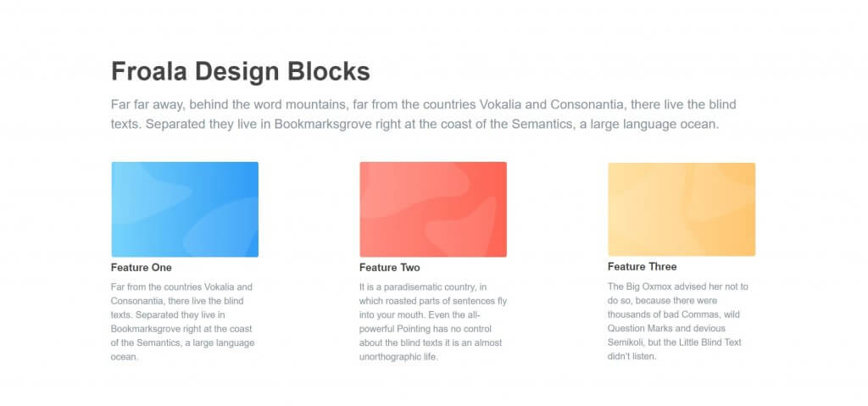The image size is (868, 406).
Task: Select the Feature Three description paragraph
Action: pos(678,321)
